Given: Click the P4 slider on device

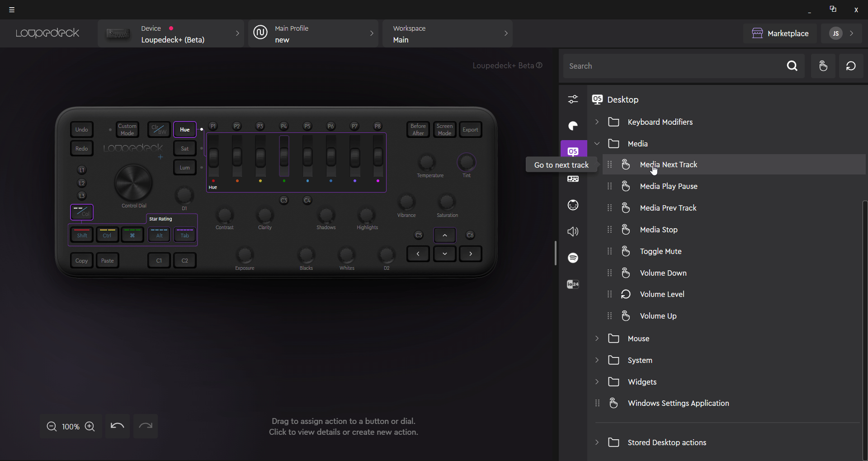Looking at the screenshot, I should 284,156.
